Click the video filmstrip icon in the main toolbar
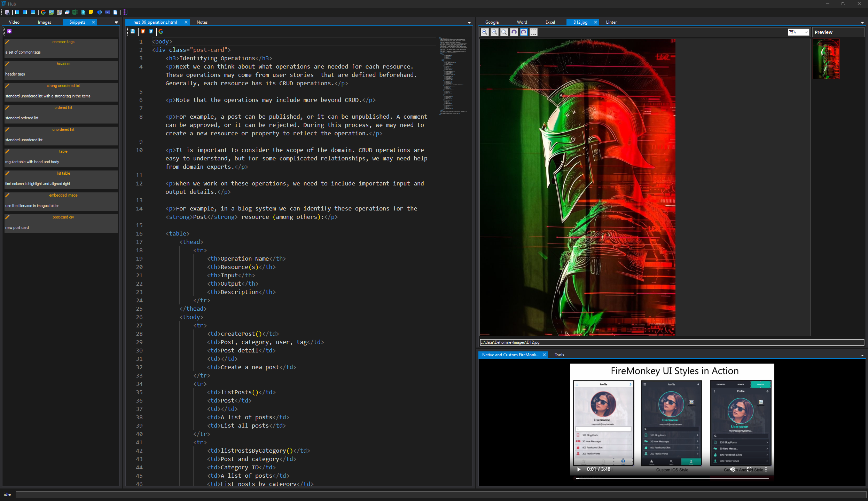The image size is (868, 501). [107, 12]
